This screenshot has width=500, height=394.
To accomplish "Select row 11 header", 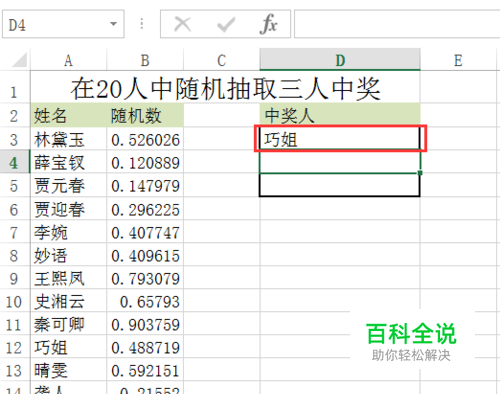I will click(14, 324).
